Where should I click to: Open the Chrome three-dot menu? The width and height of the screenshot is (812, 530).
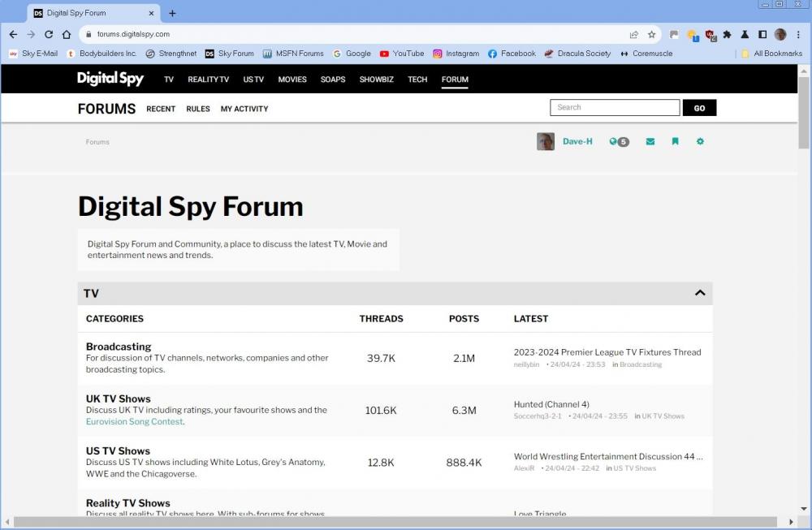[x=798, y=34]
